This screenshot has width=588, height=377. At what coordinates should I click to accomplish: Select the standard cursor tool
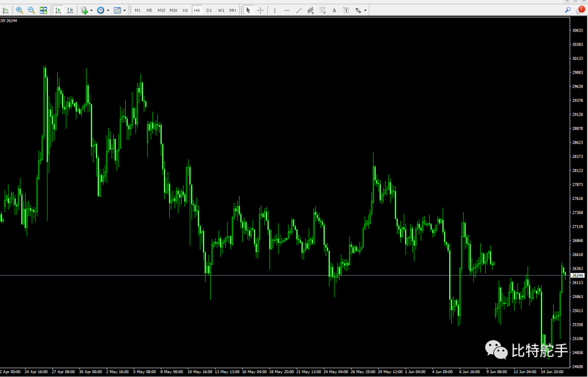pos(248,10)
